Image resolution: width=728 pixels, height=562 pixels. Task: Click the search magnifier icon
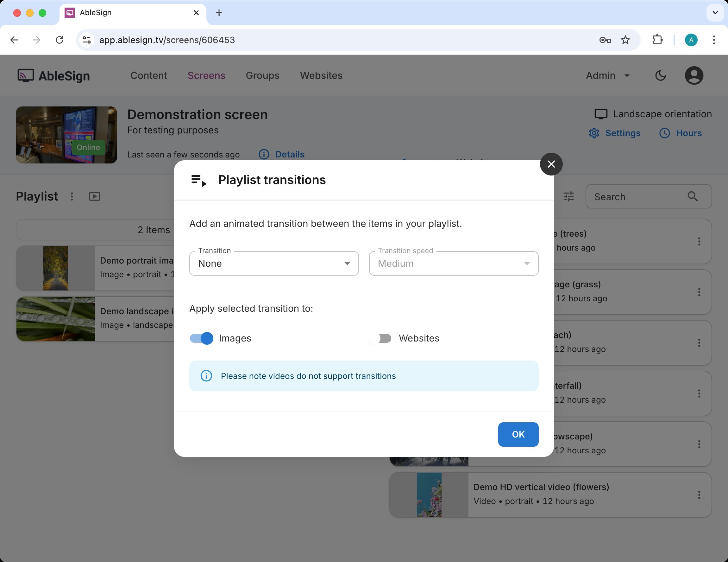point(693,196)
